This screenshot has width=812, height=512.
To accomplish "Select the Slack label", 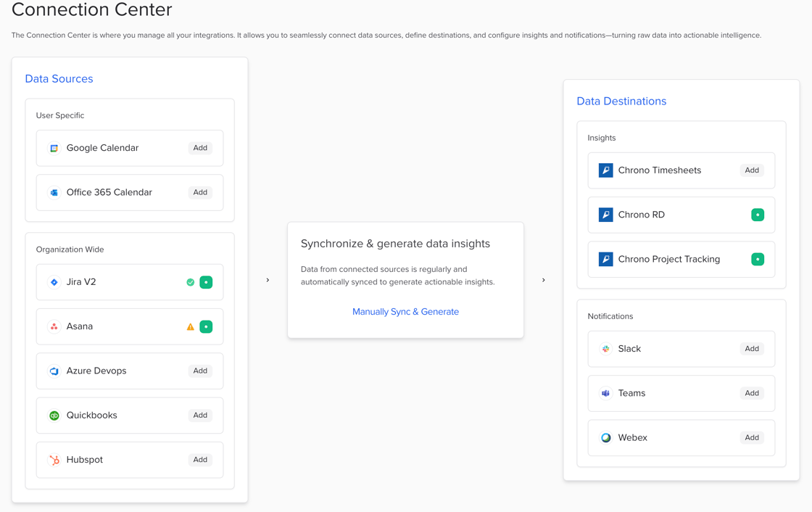I will pyautogui.click(x=630, y=350).
